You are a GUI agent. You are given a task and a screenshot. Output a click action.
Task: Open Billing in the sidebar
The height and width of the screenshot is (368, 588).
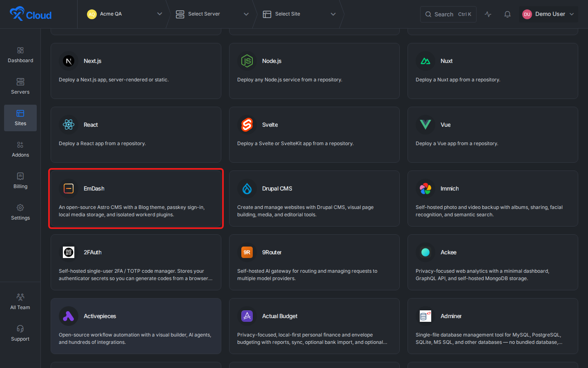pos(20,181)
